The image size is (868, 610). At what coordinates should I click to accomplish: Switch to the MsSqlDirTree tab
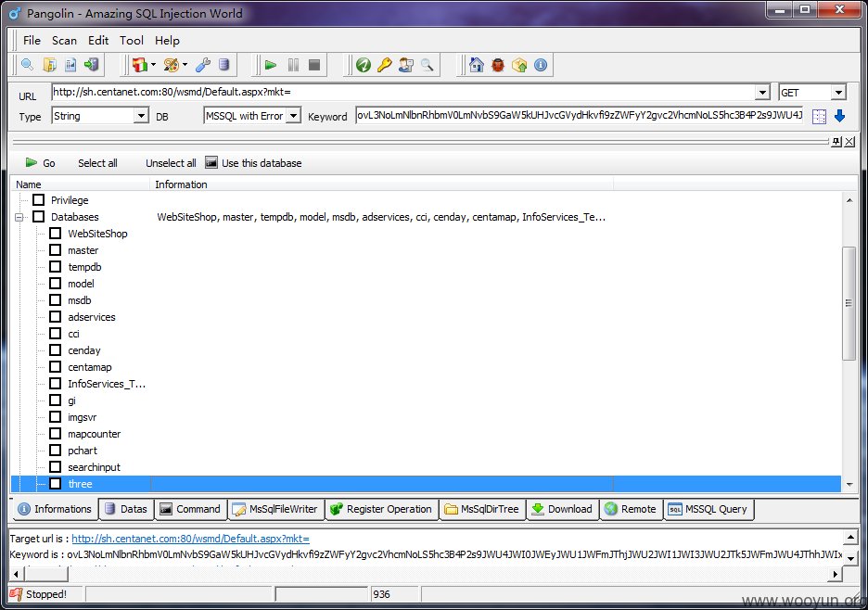tap(481, 509)
